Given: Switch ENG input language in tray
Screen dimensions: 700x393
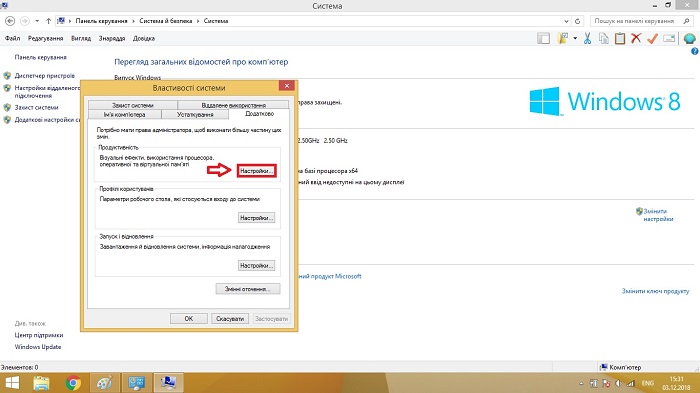Looking at the screenshot, I should [648, 384].
